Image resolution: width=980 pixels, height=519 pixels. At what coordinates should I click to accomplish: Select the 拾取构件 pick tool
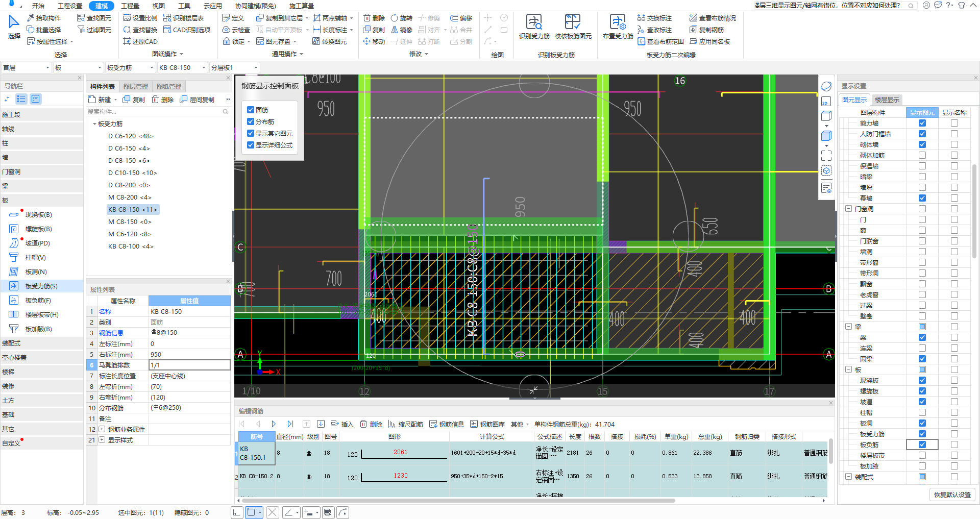(x=44, y=18)
